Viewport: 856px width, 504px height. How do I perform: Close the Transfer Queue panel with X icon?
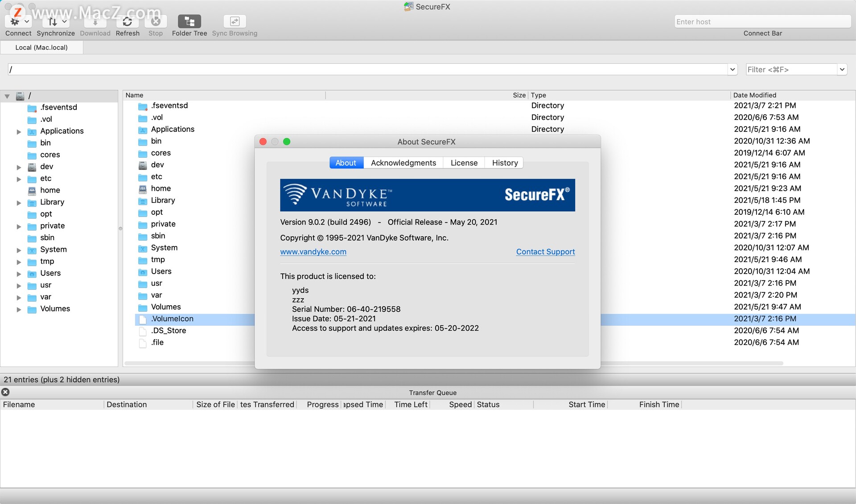pyautogui.click(x=5, y=392)
